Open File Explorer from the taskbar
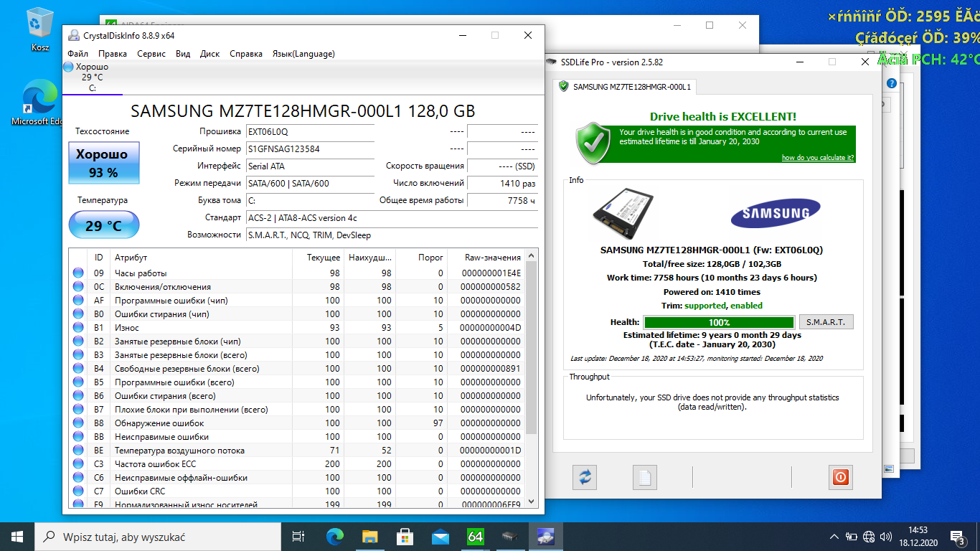Viewport: 980px width, 551px height. coord(370,537)
